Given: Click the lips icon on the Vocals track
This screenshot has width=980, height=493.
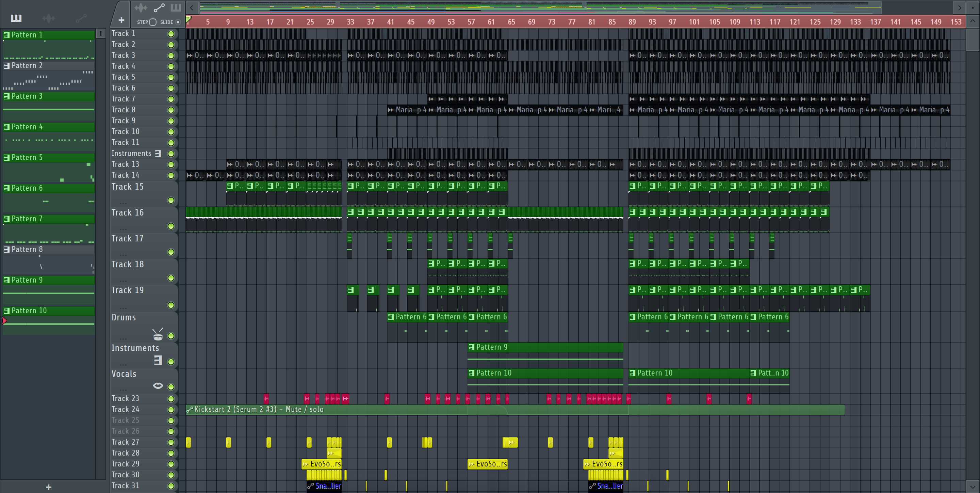Looking at the screenshot, I should 158,386.
